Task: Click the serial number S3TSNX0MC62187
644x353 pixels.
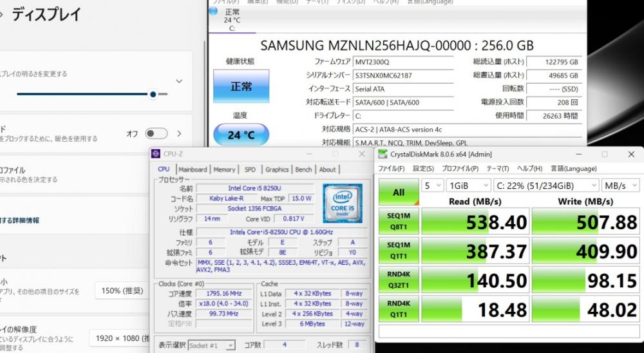Action: [x=403, y=75]
